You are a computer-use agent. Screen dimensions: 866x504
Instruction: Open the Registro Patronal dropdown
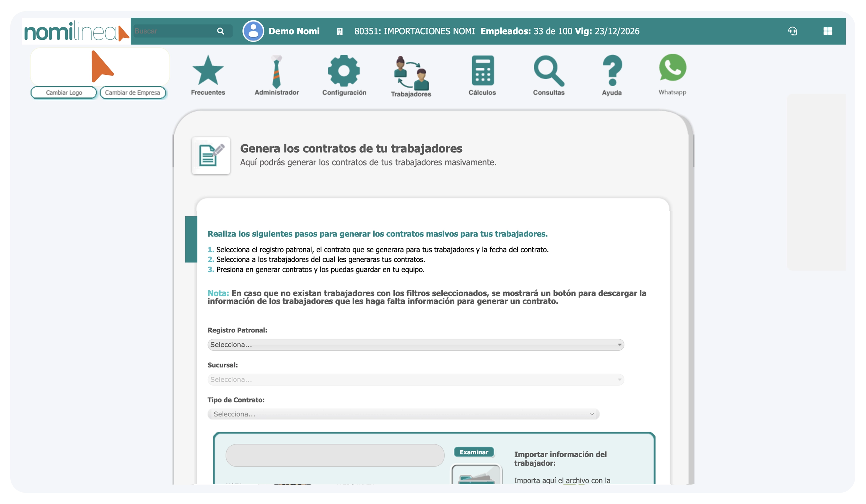coord(415,345)
